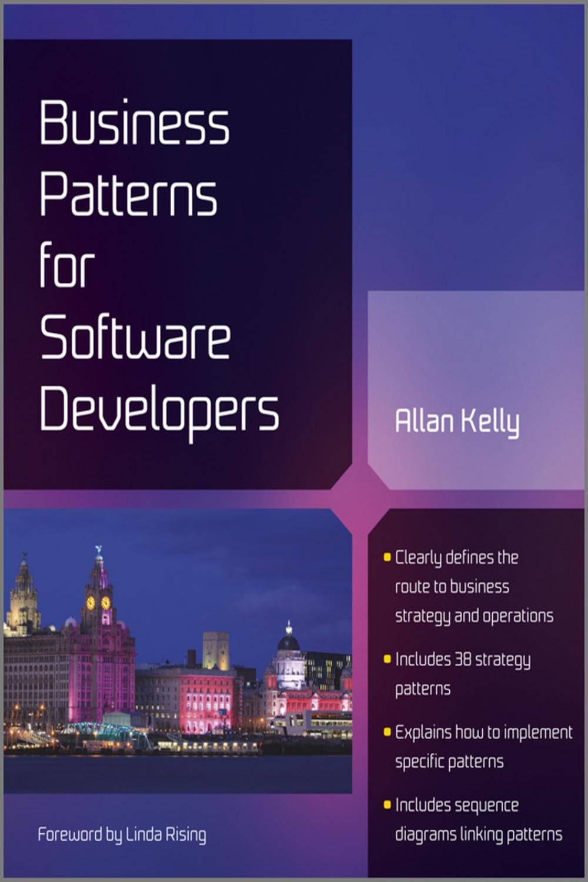Click "Clearly defines the route to business strategy" bullet
The width and height of the screenshot is (588, 882).
[x=469, y=586]
